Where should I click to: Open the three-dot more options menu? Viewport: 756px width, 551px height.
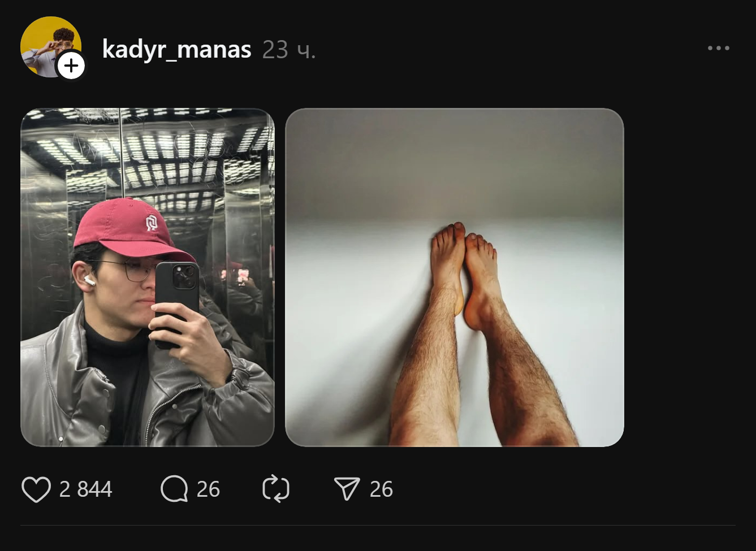tap(718, 49)
